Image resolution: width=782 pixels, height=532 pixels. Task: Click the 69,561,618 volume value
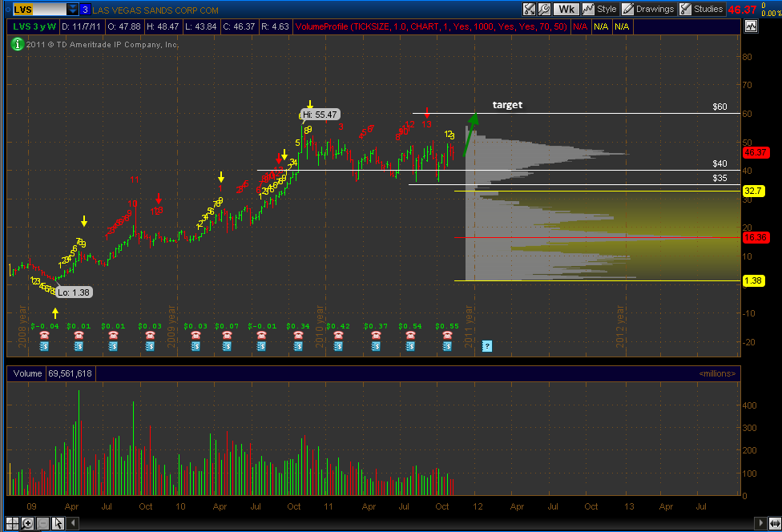point(70,373)
